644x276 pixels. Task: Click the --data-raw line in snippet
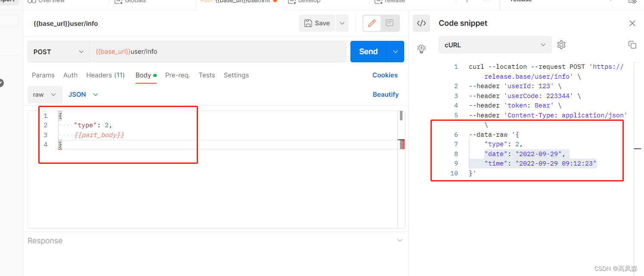point(494,135)
